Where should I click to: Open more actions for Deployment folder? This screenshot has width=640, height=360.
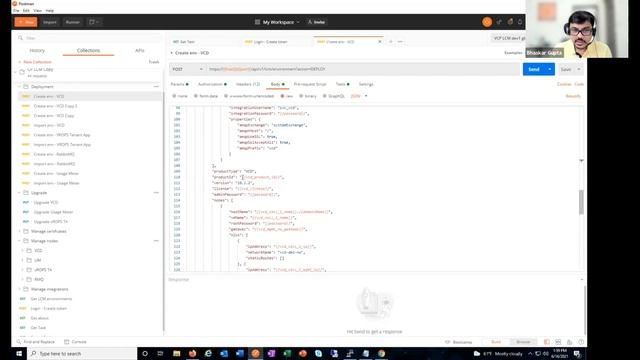pos(156,87)
